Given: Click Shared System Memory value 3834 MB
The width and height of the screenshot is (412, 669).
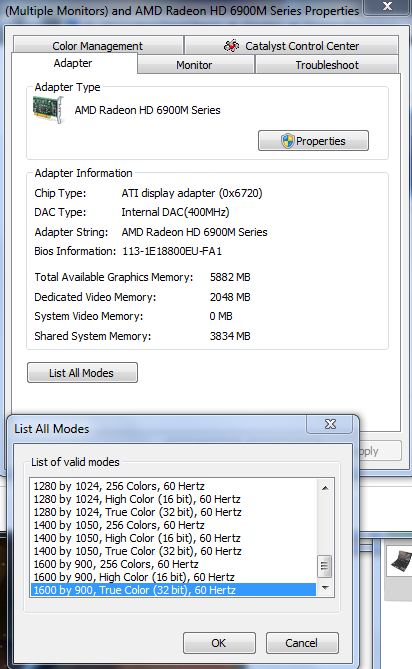Looking at the screenshot, I should [x=230, y=336].
